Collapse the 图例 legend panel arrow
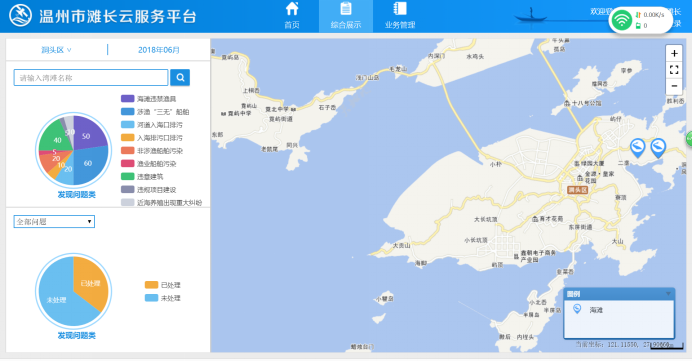The width and height of the screenshot is (693, 362). point(668,294)
